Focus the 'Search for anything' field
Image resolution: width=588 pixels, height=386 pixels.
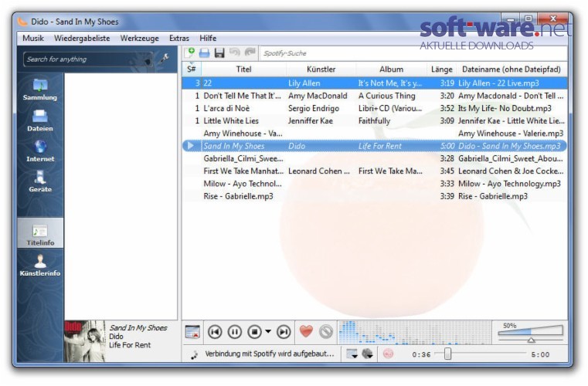(88, 59)
